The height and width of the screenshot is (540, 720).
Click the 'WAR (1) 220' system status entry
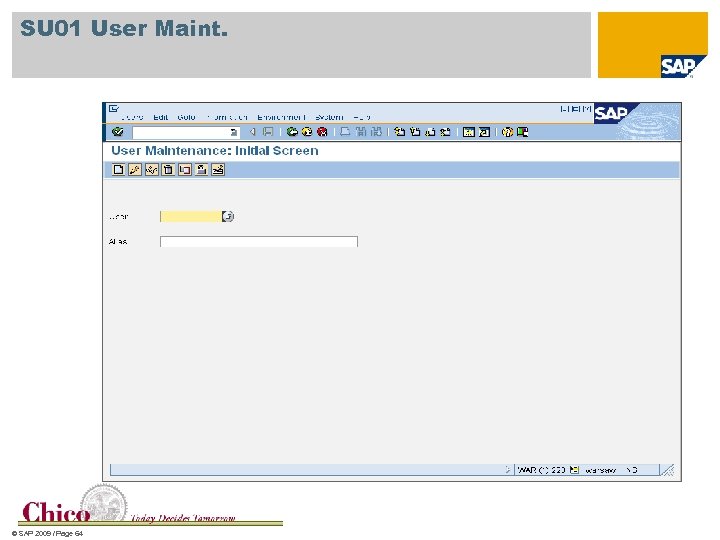click(x=541, y=470)
